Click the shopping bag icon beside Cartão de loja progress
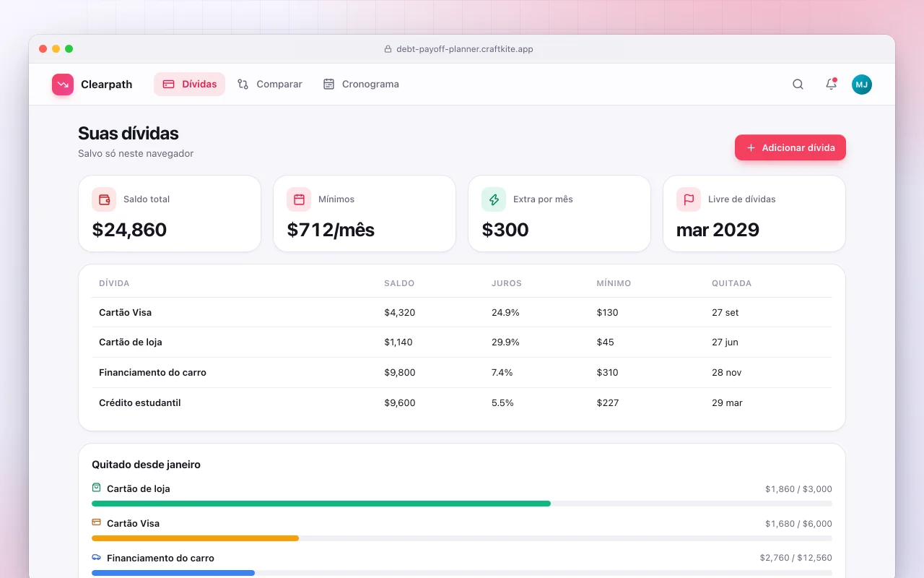 coord(97,488)
